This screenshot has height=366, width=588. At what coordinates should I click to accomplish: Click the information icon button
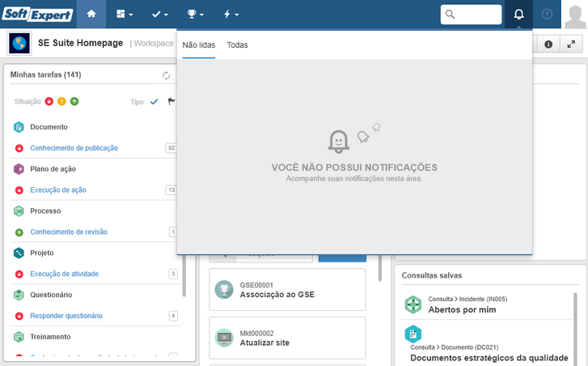pos(548,45)
